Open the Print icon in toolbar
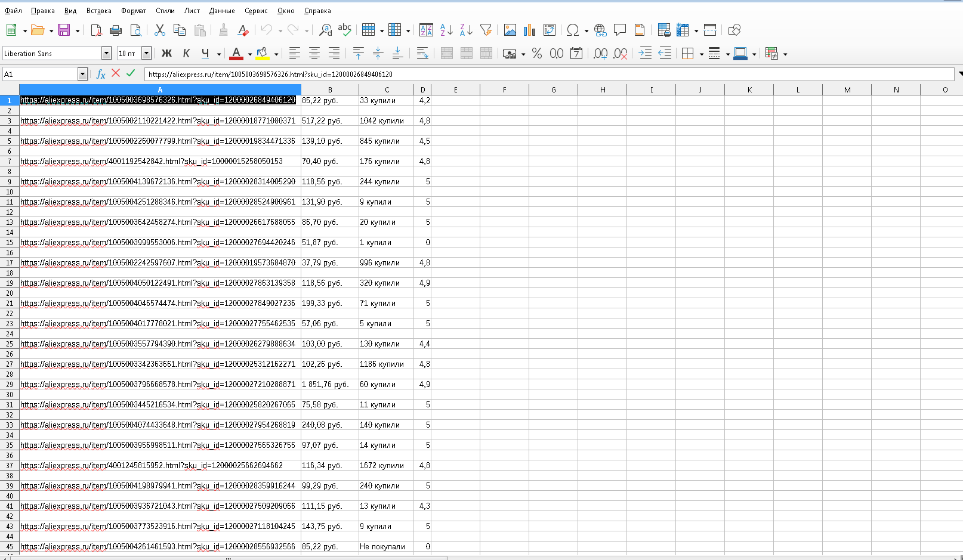 [116, 30]
